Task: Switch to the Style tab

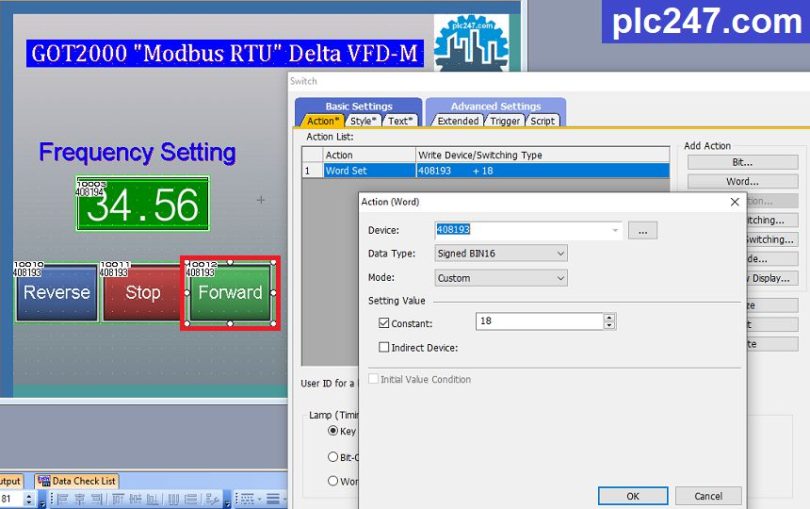Action: point(363,121)
